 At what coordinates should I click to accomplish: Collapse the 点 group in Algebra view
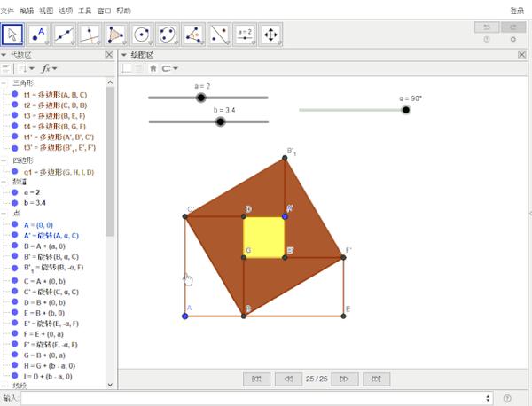coord(4,213)
